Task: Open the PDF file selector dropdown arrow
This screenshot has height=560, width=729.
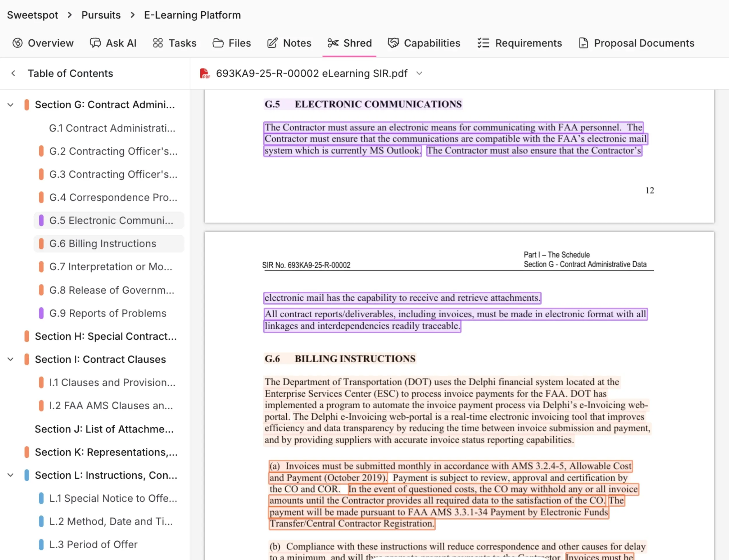Action: (x=420, y=73)
